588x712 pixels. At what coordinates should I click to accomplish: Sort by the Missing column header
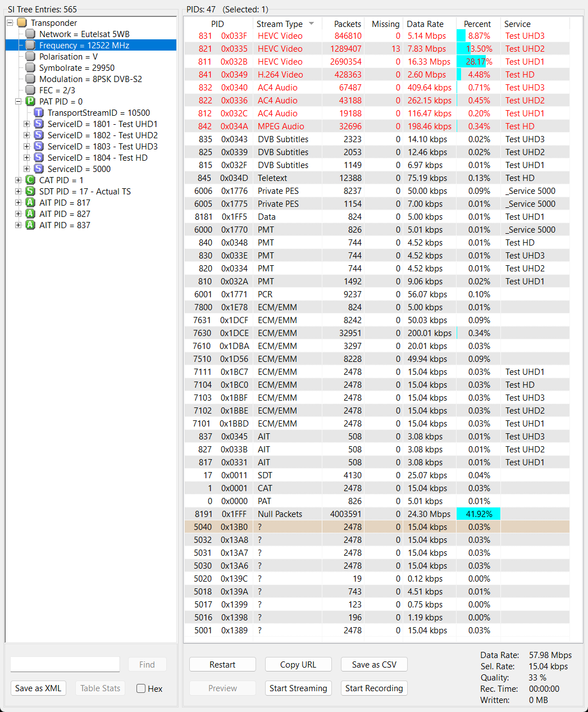click(x=384, y=24)
